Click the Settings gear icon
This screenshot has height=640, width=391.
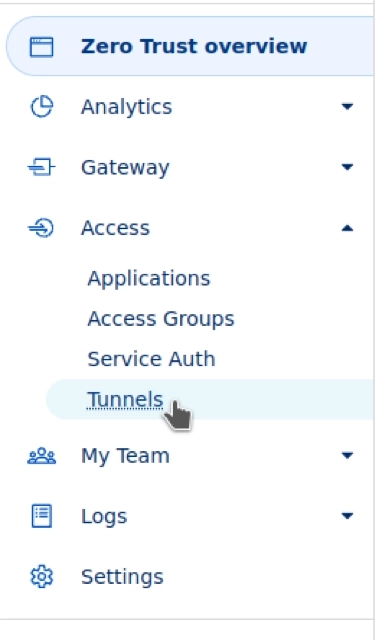pos(42,576)
